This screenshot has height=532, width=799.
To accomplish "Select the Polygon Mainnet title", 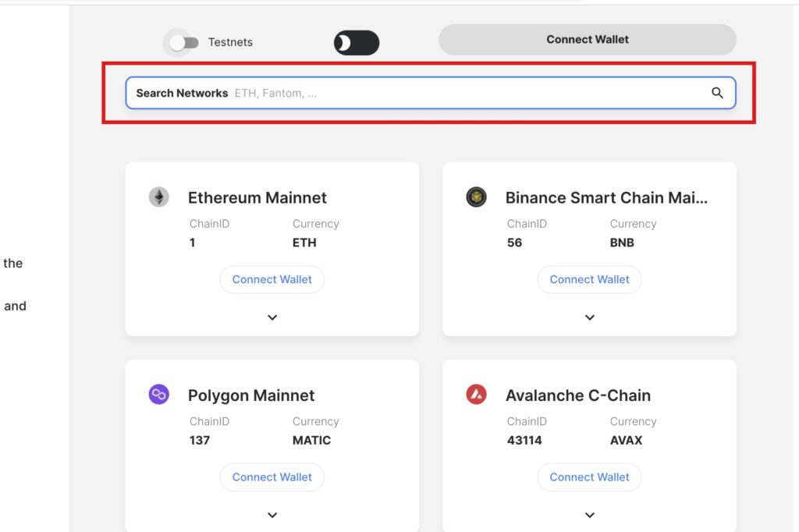I will 251,395.
